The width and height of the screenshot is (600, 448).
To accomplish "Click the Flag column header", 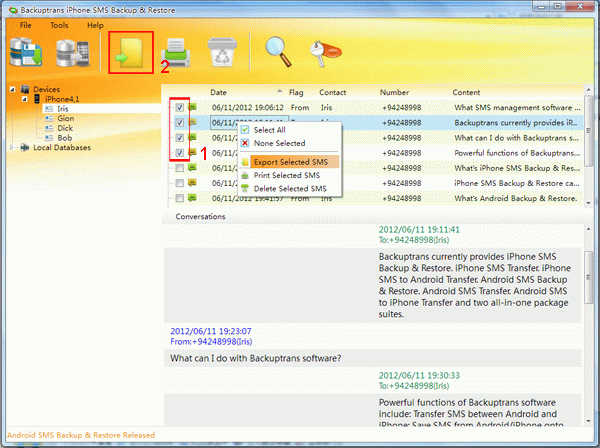I will tap(296, 93).
